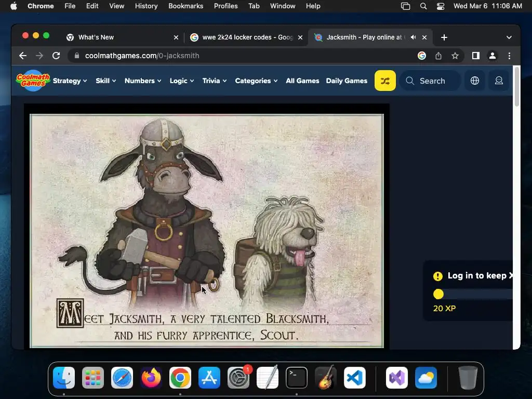This screenshot has height=399, width=532.
Task: Click the share page icon
Action: [x=438, y=56]
